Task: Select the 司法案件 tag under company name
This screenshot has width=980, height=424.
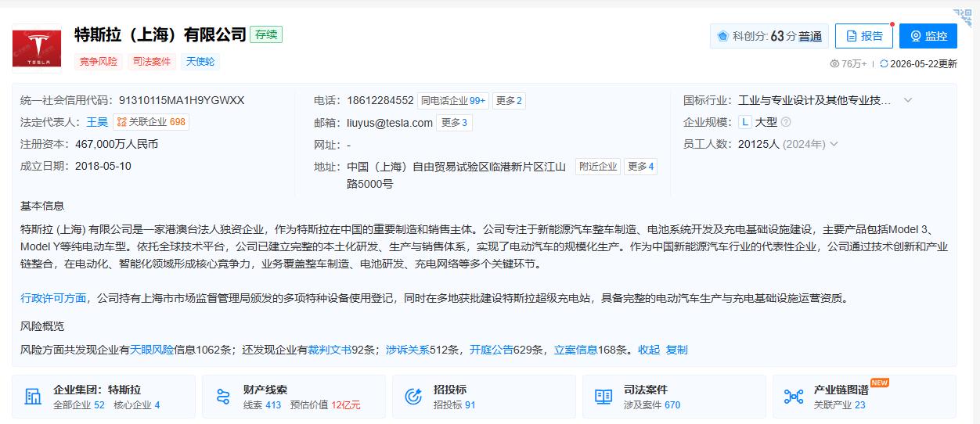Action: click(x=152, y=61)
